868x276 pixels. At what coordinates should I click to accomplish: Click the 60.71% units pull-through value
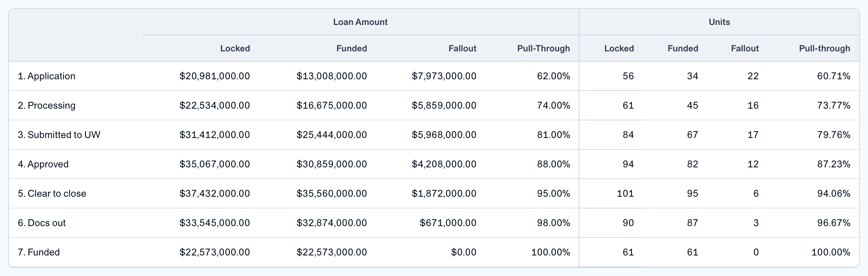click(834, 76)
